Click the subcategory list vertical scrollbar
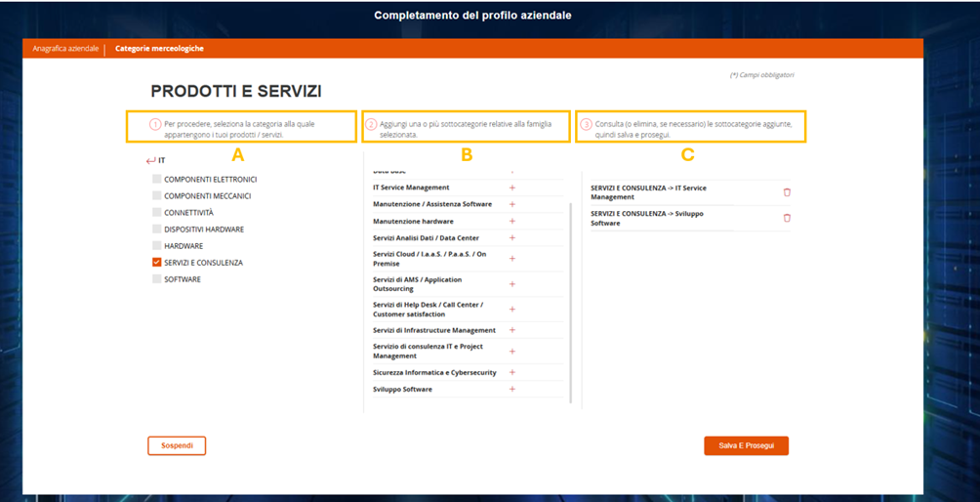 pyautogui.click(x=571, y=302)
